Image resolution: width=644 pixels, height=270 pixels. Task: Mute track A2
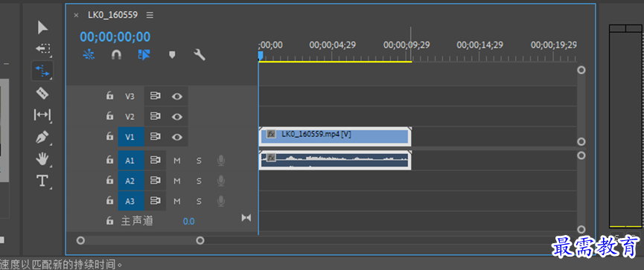[177, 181]
